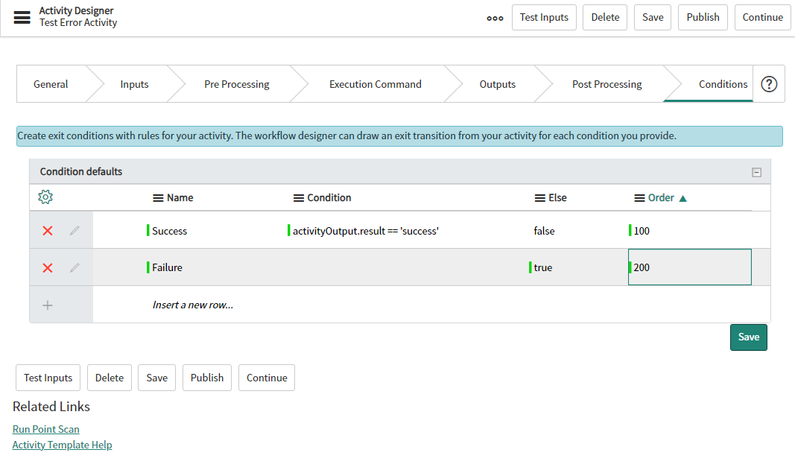This screenshot has width=795, height=458.
Task: Switch to the Outputs tab
Action: click(497, 84)
